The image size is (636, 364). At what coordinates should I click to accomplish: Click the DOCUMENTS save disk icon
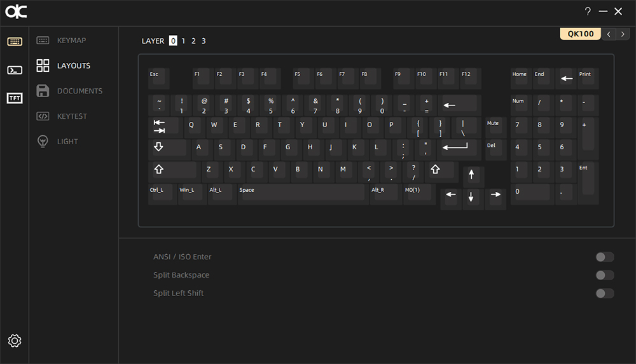[43, 91]
